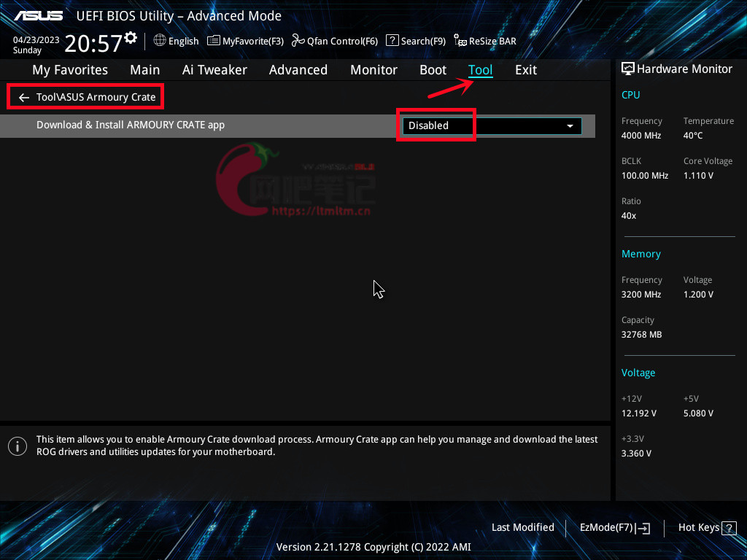Click the info icon in help area
The height and width of the screenshot is (560, 747).
(18, 446)
